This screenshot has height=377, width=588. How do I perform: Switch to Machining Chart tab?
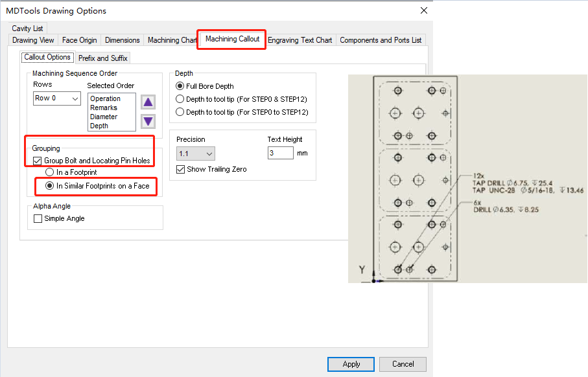click(x=172, y=40)
